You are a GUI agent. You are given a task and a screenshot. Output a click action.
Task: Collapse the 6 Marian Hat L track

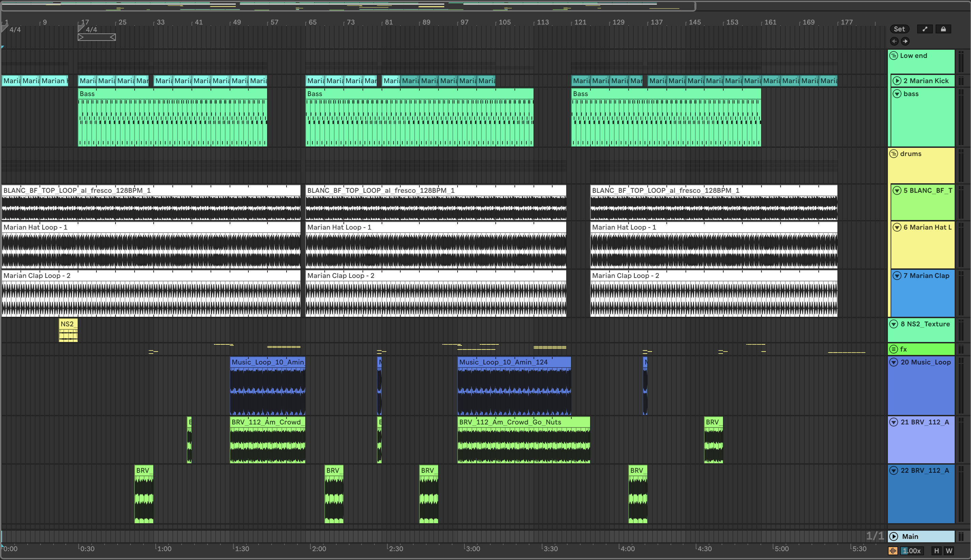897,227
